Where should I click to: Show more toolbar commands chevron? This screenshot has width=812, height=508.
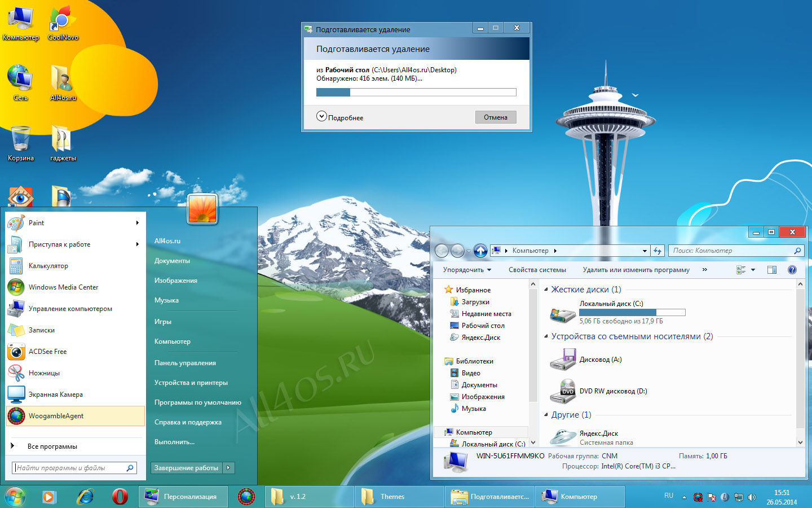click(704, 270)
